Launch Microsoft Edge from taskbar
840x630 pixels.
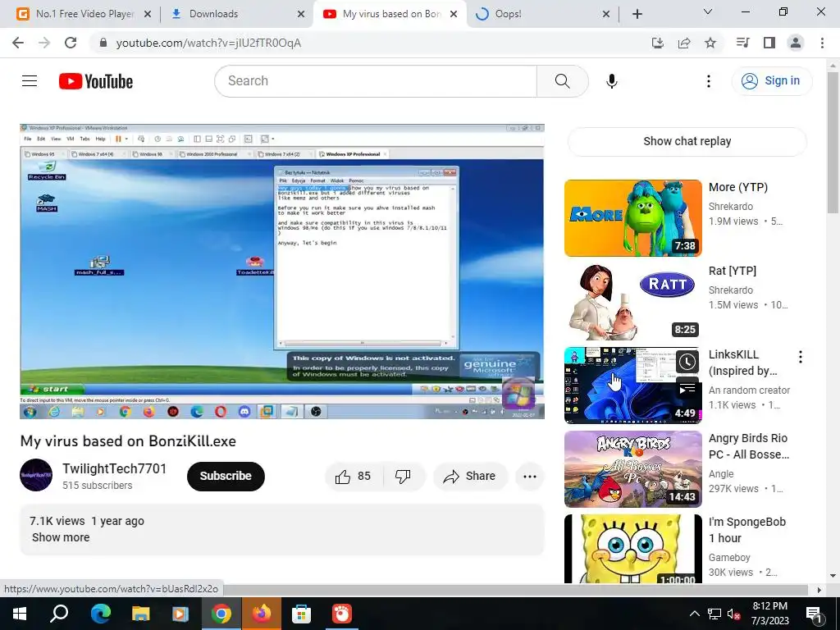(x=100, y=614)
